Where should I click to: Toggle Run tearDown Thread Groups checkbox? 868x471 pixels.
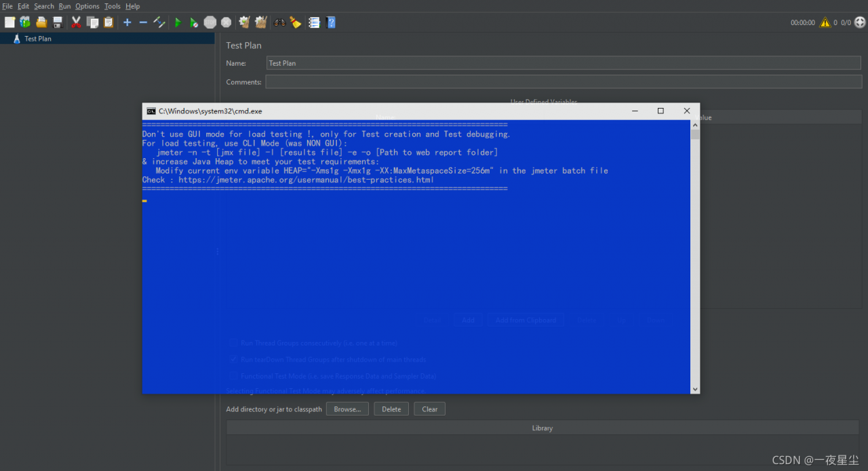pyautogui.click(x=233, y=360)
